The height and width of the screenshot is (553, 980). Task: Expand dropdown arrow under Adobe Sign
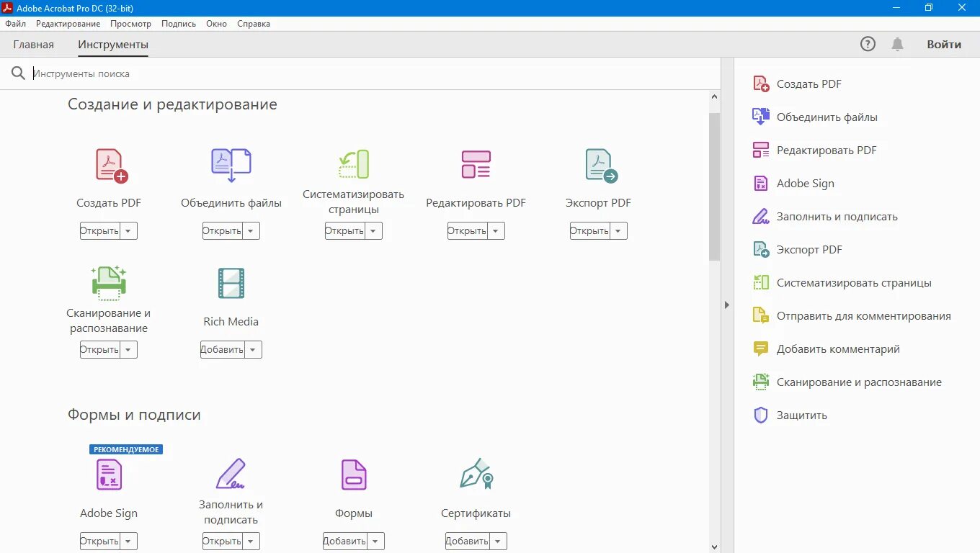(x=128, y=541)
